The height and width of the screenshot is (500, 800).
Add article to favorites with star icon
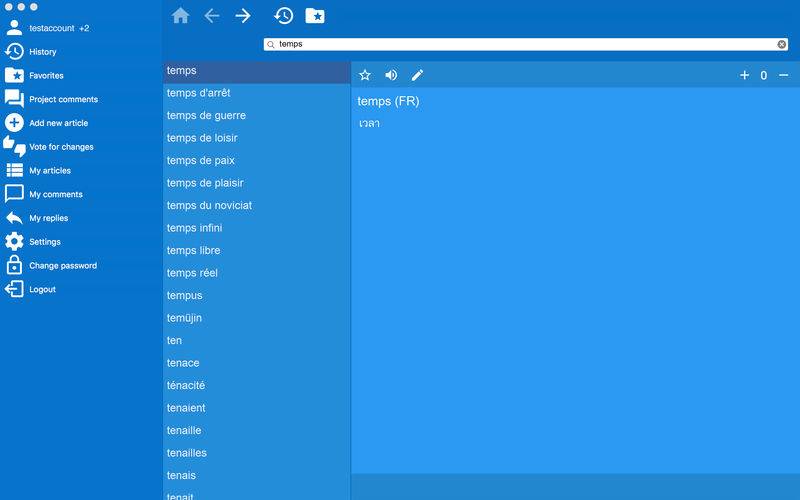point(365,76)
